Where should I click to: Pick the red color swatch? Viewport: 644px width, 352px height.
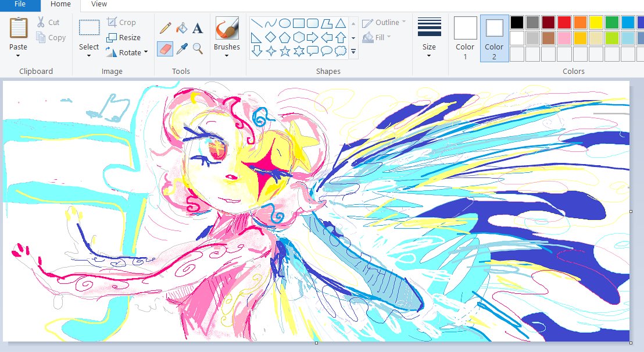click(564, 22)
